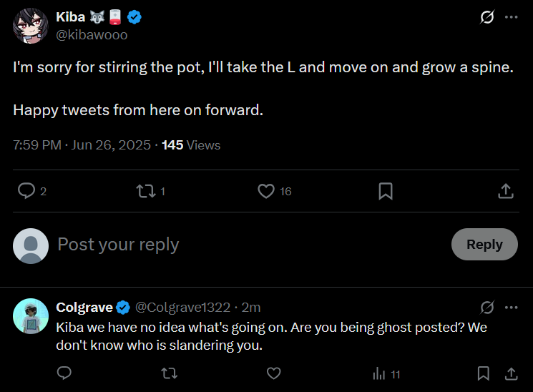This screenshot has height=392, width=533.
Task: Repost Kiba's tweet
Action: pos(145,191)
